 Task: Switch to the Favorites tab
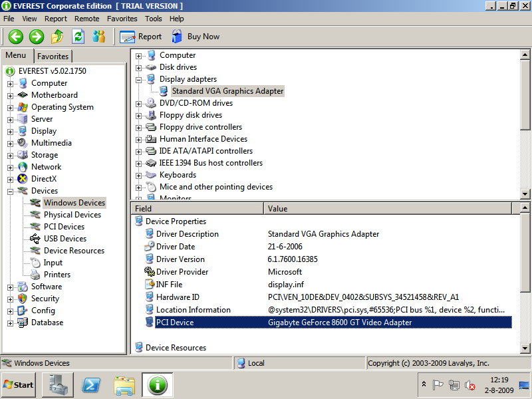53,57
